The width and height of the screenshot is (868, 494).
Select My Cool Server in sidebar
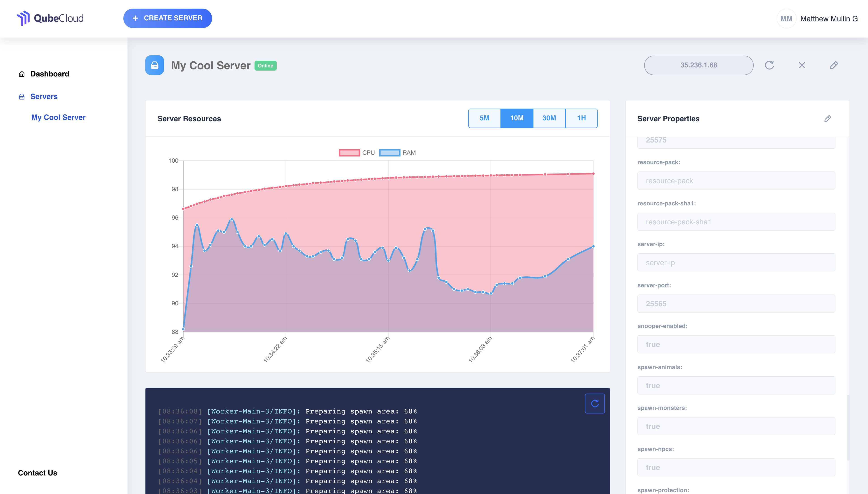(58, 117)
